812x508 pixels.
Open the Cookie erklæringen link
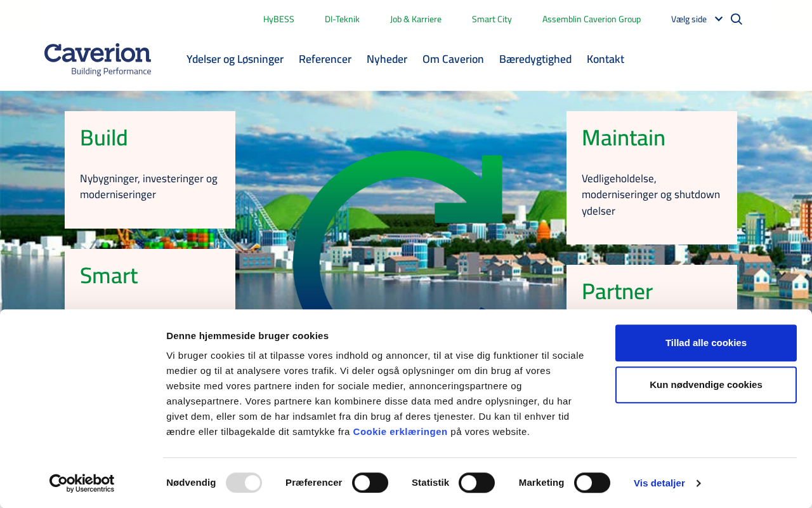400,432
